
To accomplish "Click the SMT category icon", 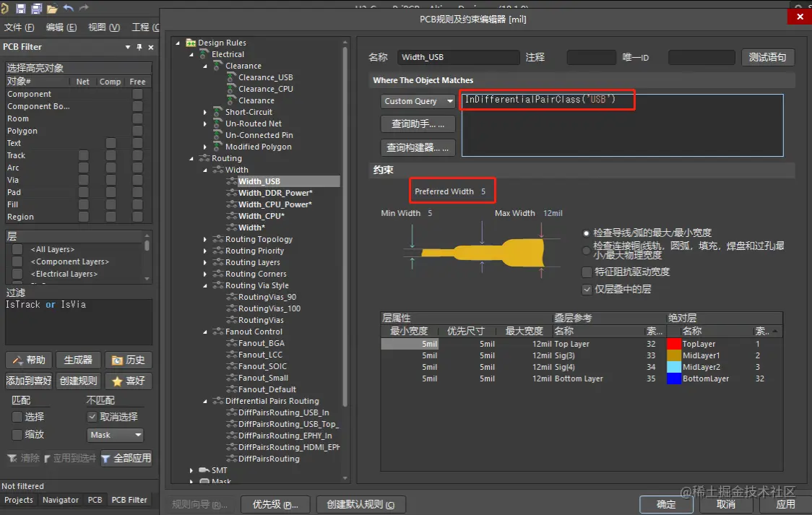I will click(204, 470).
